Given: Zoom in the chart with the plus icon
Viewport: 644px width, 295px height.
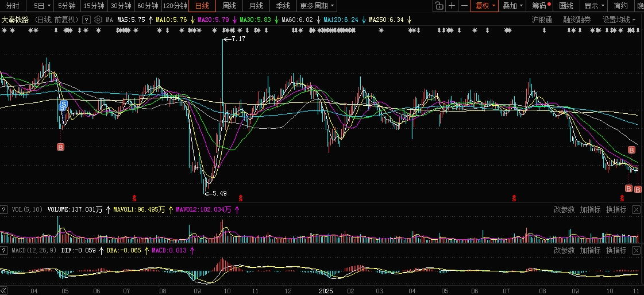Looking at the screenshot, I should 452,6.
